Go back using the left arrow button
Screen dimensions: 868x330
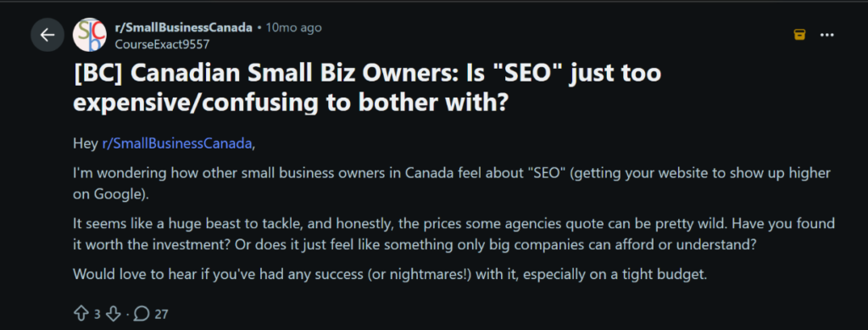[47, 35]
